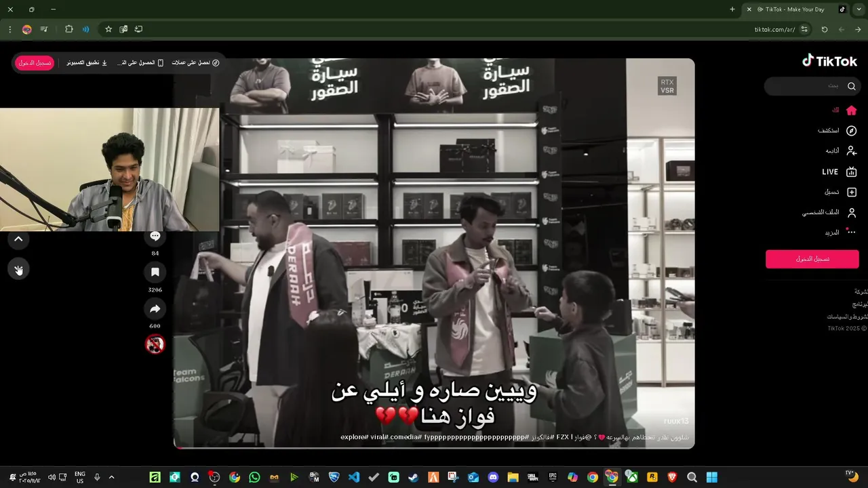Select the TikTok - Make Your Day tab
The height and width of the screenshot is (488, 868).
point(795,9)
